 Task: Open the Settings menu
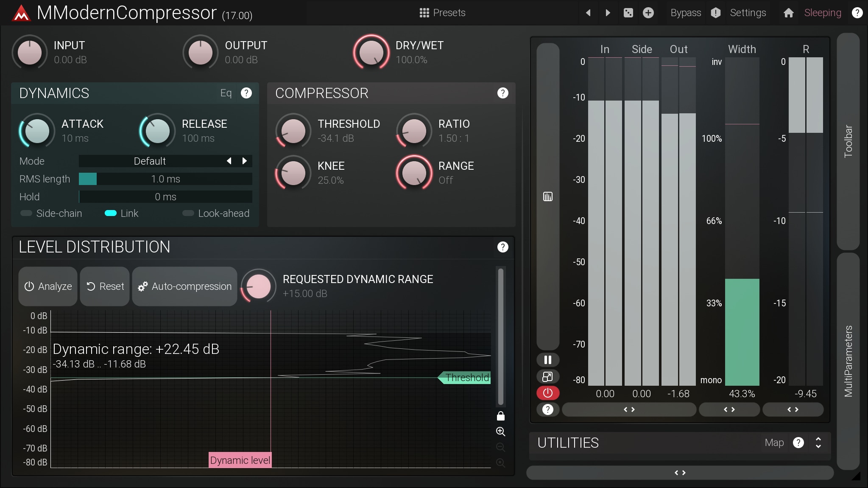748,13
